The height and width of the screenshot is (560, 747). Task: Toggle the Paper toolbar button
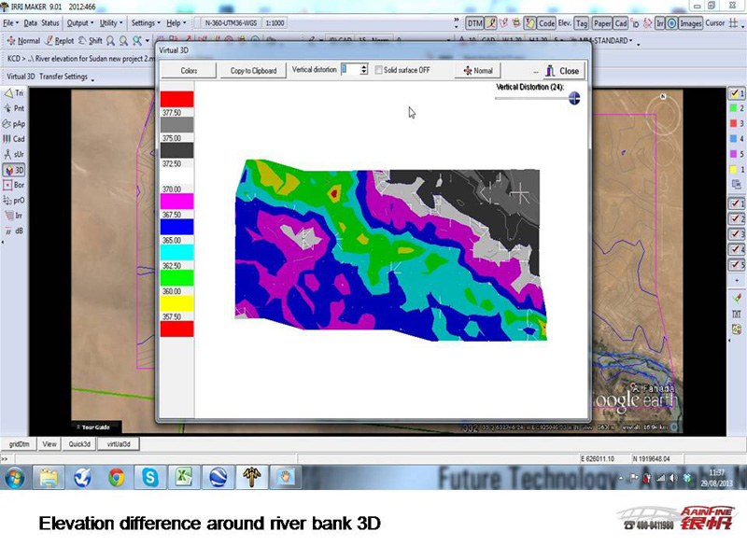[x=601, y=22]
